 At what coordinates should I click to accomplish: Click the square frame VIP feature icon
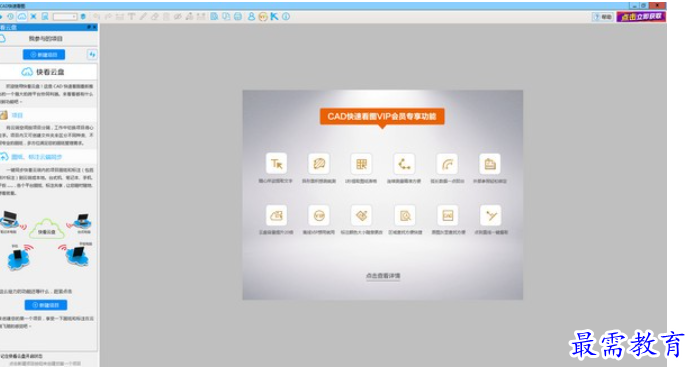tap(448, 216)
